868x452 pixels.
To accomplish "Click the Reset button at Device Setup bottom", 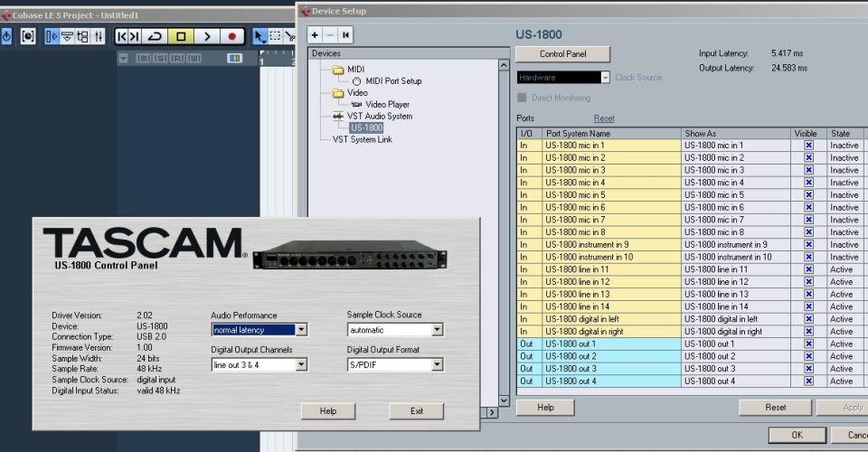I will pos(776,408).
